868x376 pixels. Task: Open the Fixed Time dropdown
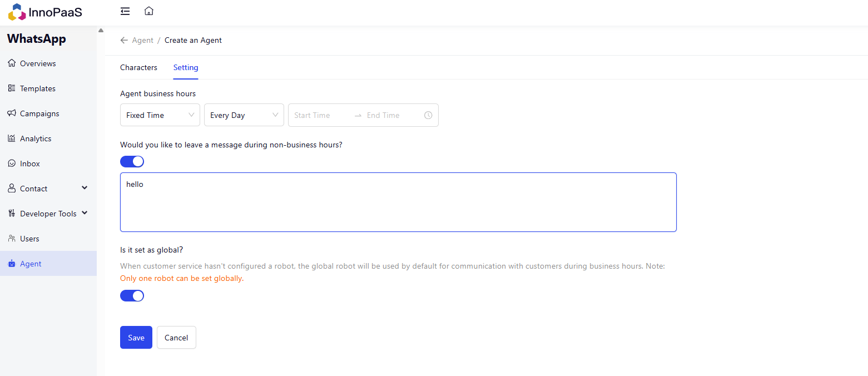(160, 116)
